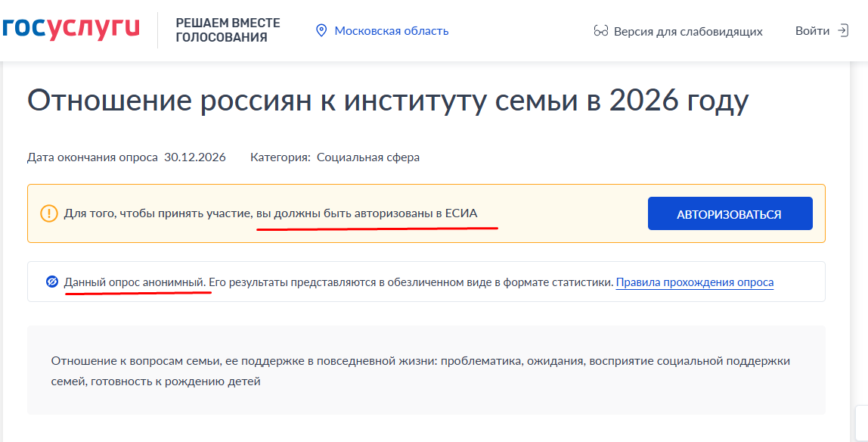Click the blue АВТОРИЗОВАТЬСЯ button
Screen dimensions: 868x442
730,213
